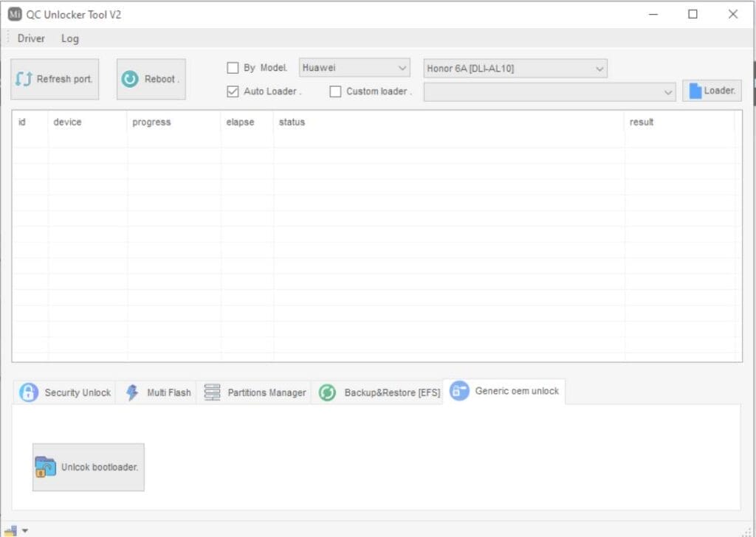The width and height of the screenshot is (756, 537).
Task: Open the Huawei brand dropdown
Action: (x=354, y=68)
